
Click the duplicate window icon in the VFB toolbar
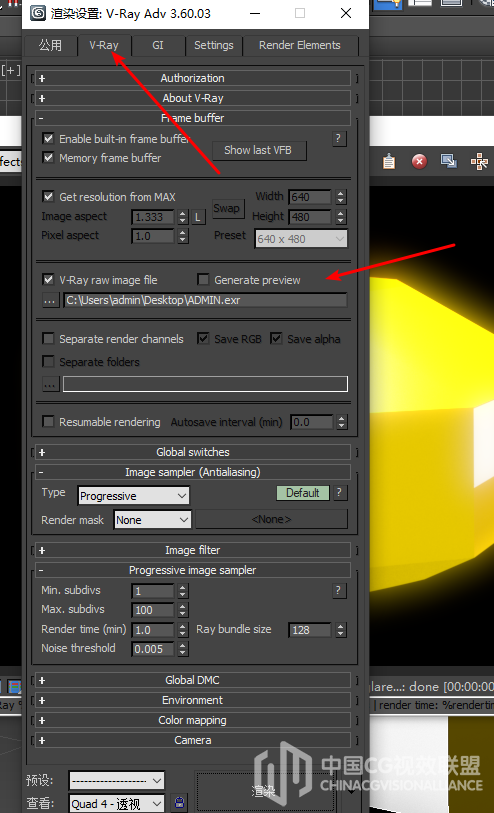(448, 161)
